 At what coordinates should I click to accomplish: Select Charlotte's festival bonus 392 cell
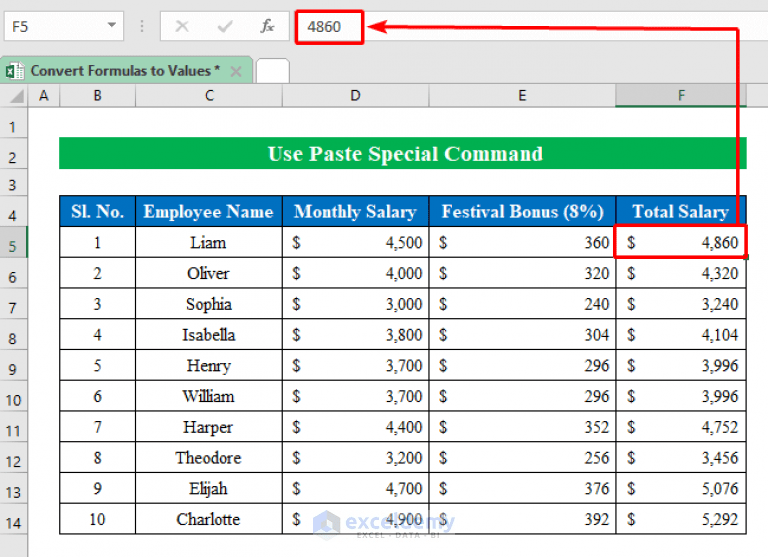point(522,519)
